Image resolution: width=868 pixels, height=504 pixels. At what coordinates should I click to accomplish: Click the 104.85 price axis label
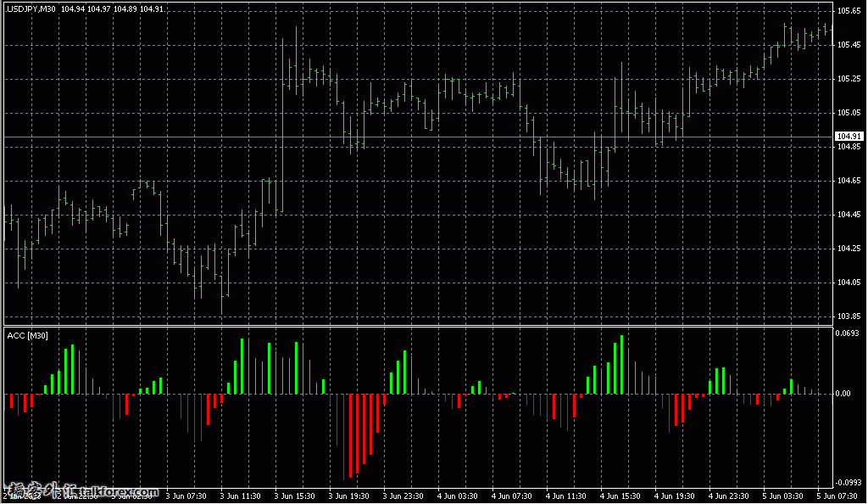tap(849, 147)
